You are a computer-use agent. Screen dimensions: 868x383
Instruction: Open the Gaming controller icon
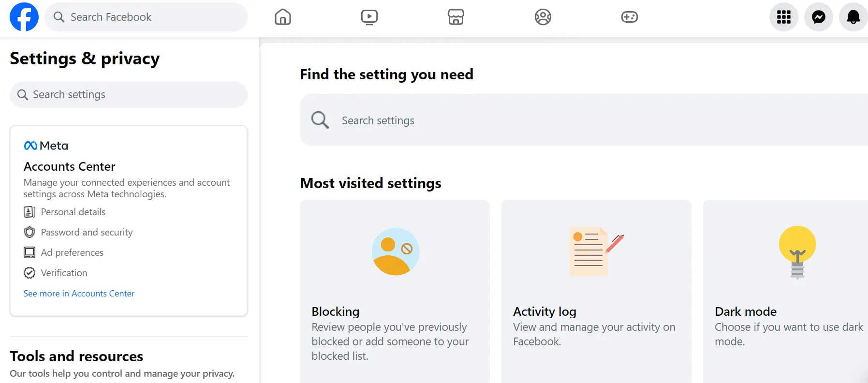[x=630, y=17]
